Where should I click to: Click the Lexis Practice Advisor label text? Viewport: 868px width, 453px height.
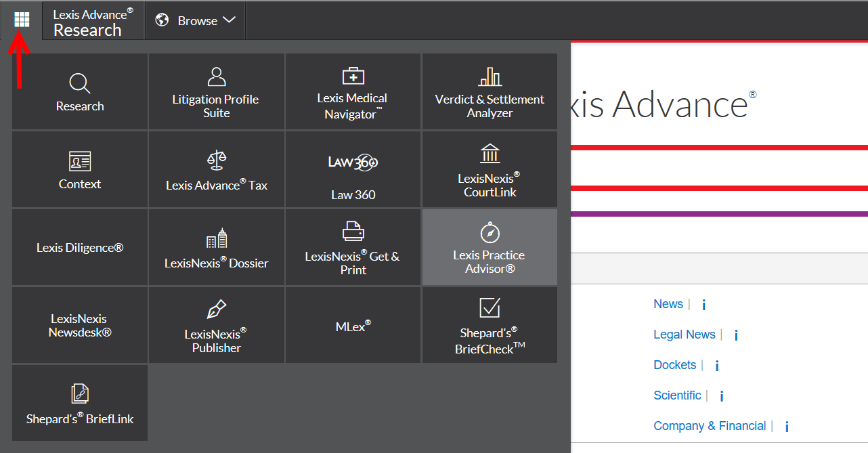(490, 262)
